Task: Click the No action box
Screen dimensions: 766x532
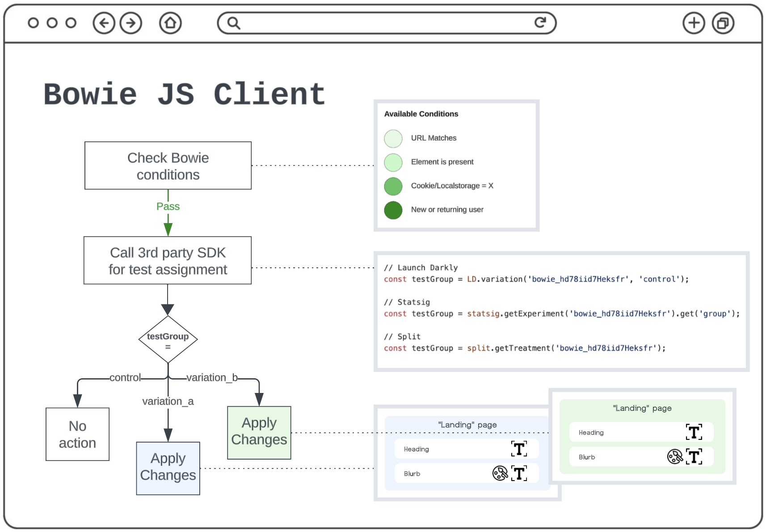Action: pyautogui.click(x=77, y=434)
